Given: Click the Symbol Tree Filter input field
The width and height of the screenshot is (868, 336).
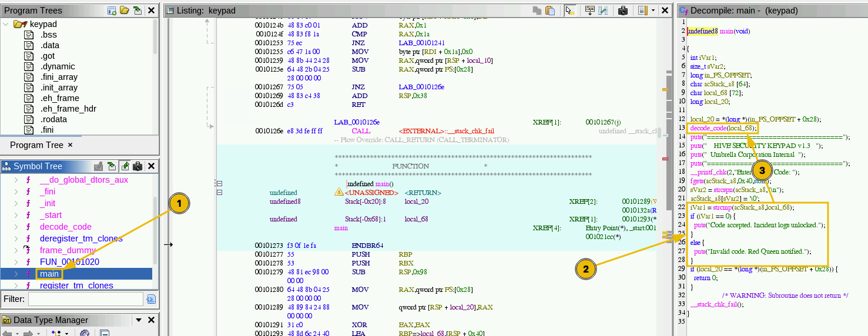Looking at the screenshot, I should pyautogui.click(x=85, y=299).
